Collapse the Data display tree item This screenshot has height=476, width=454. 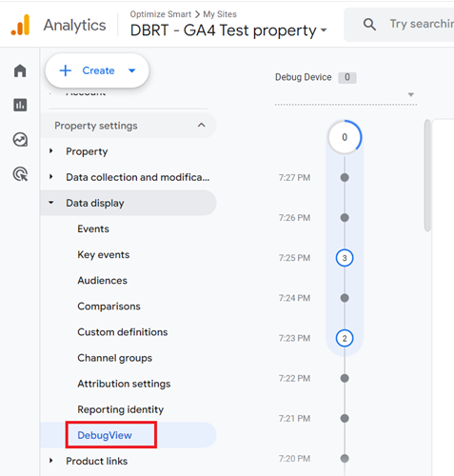(51, 203)
